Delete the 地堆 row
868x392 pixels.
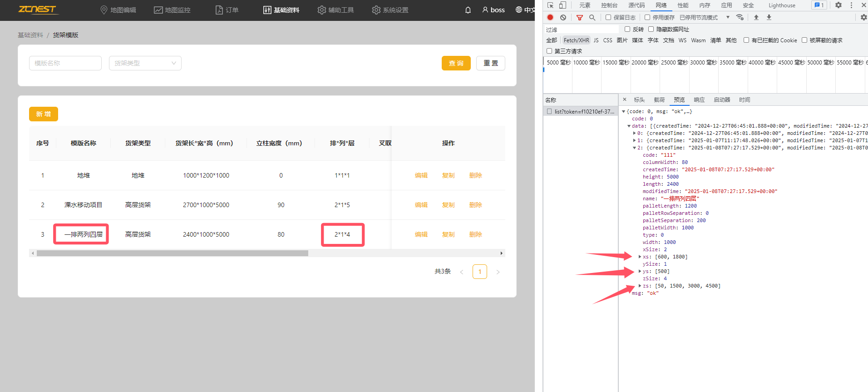point(476,175)
